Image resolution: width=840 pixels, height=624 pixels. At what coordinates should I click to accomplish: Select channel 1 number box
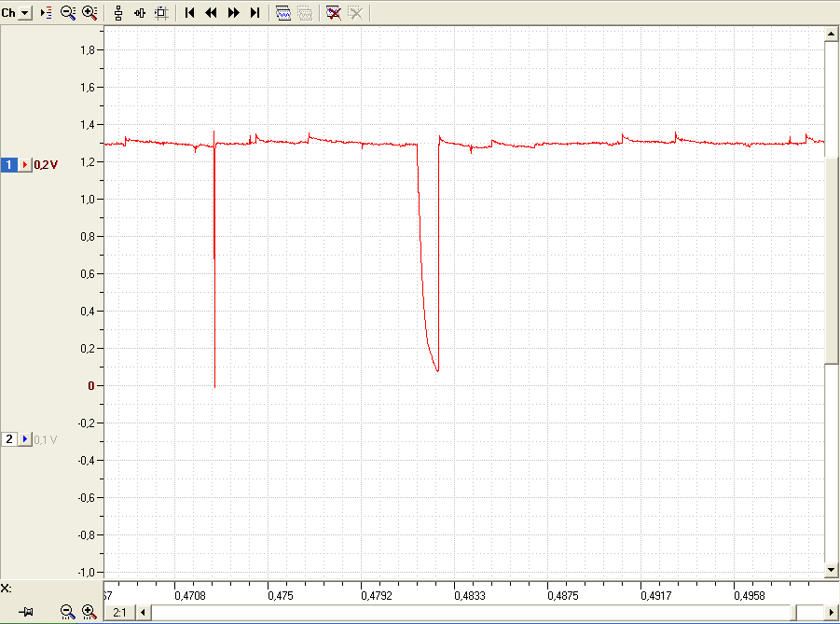pos(8,164)
